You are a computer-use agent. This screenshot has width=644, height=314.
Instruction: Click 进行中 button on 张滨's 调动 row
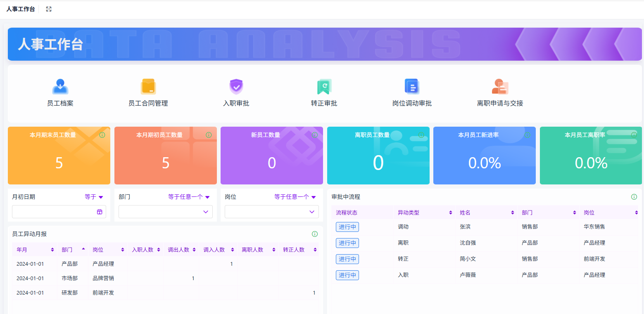coord(347,227)
